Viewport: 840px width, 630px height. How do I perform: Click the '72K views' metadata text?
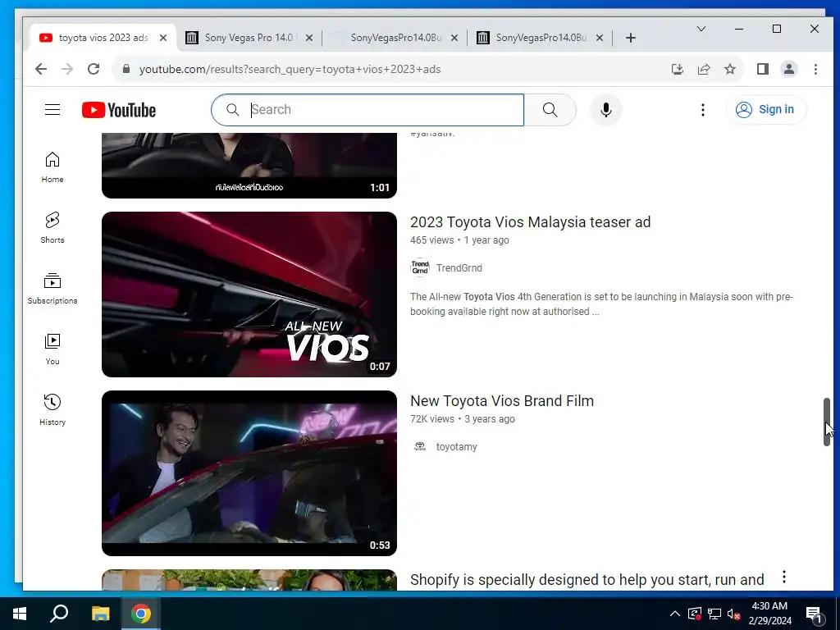pyautogui.click(x=431, y=419)
